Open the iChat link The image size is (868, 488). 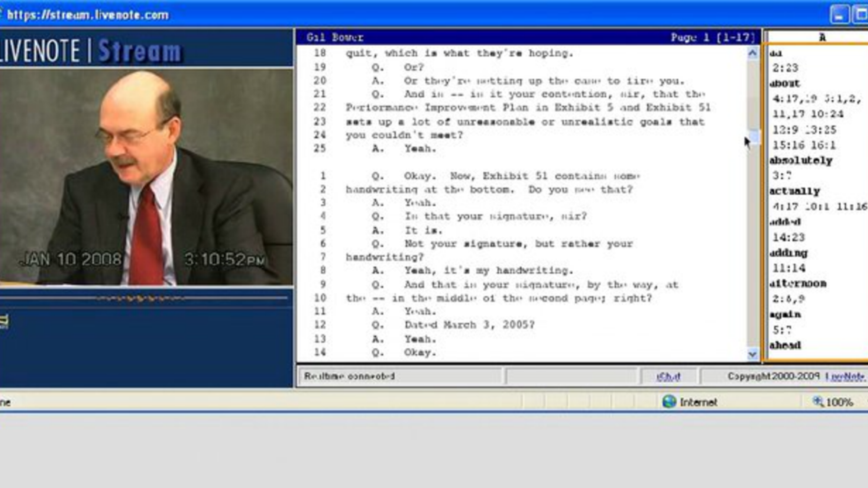pyautogui.click(x=668, y=377)
